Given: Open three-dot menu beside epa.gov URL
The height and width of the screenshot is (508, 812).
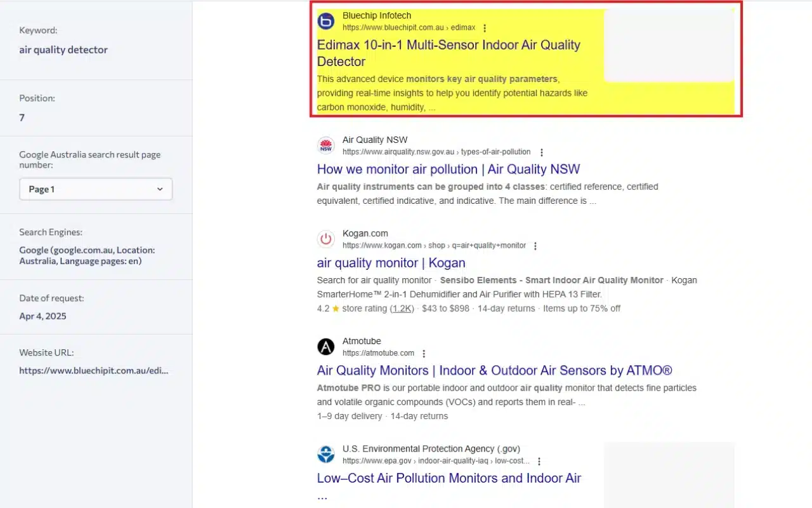Looking at the screenshot, I should (x=539, y=462).
